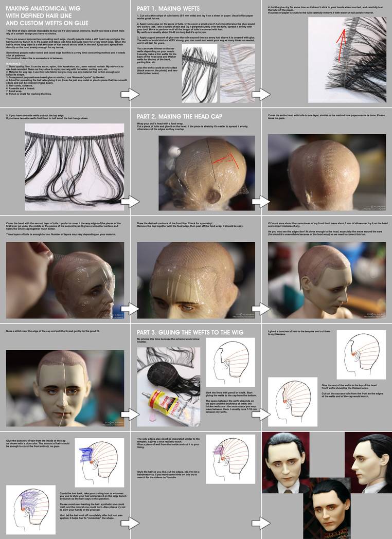Click the 'MAKING ANATOMICAL WIG' main title
The image size is (392, 539).
click(x=43, y=8)
